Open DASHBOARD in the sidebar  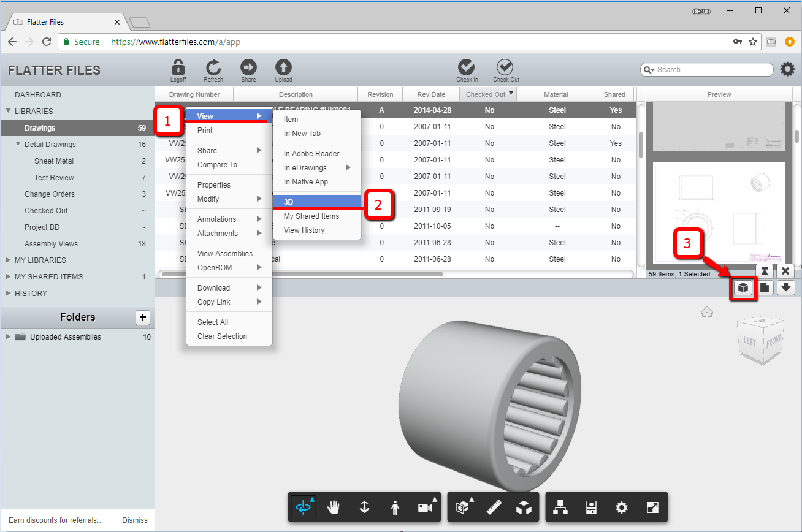pos(38,94)
